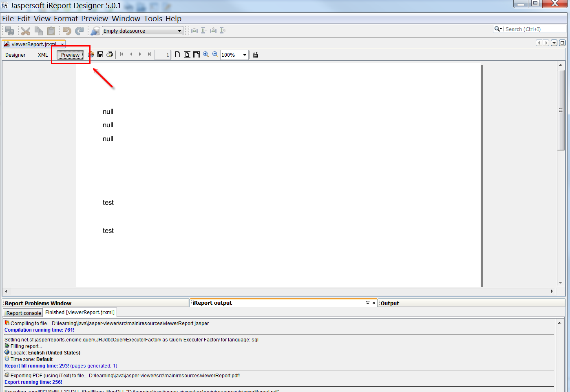Redo the last action
This screenshot has height=392, width=570.
coord(80,30)
